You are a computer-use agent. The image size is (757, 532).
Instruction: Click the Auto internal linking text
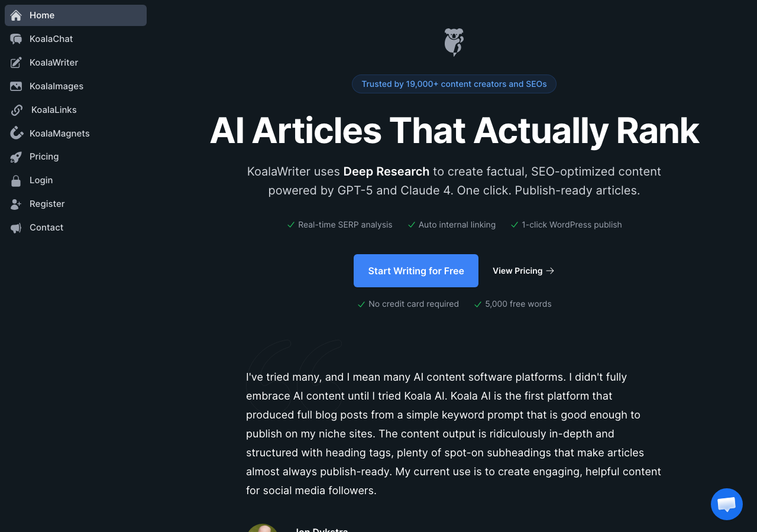click(x=457, y=225)
